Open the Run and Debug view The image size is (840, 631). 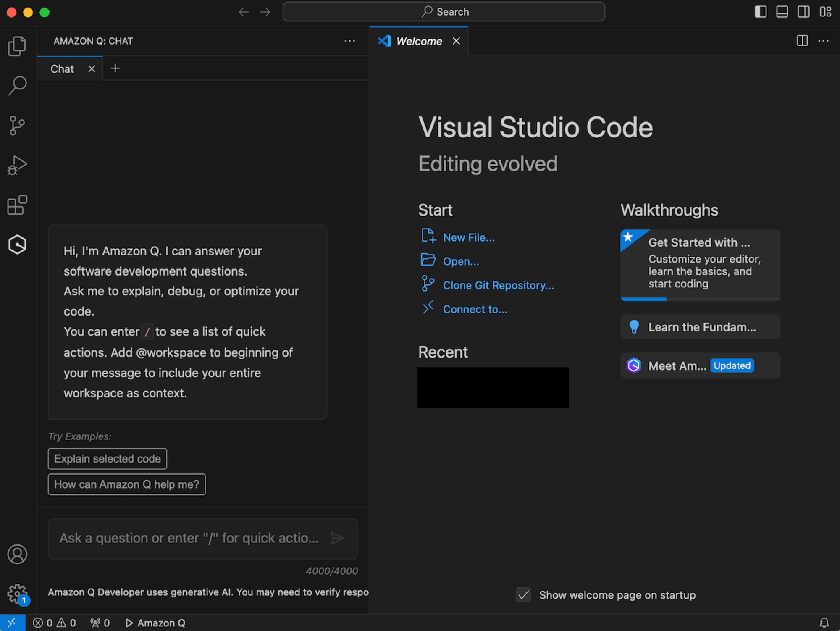click(x=17, y=165)
